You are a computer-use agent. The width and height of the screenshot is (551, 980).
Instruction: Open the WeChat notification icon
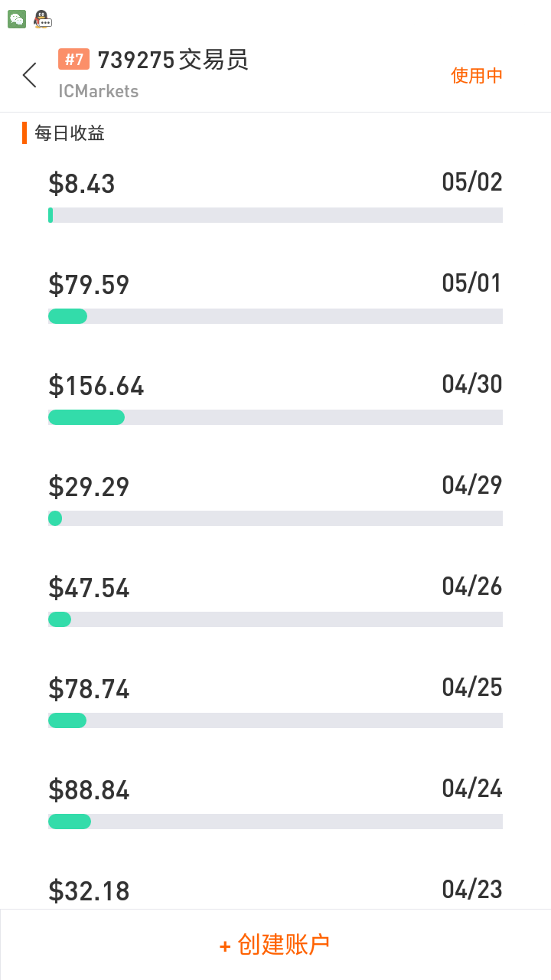[17, 20]
